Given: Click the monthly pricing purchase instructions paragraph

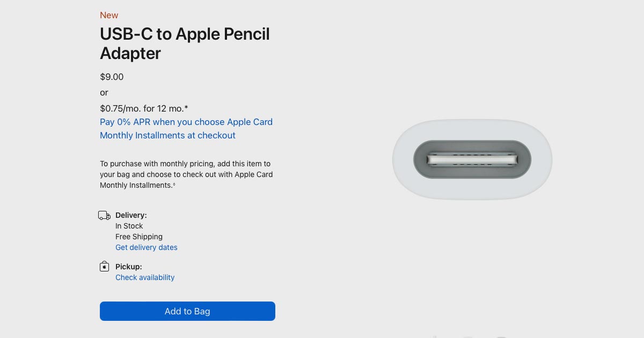Looking at the screenshot, I should (186, 174).
